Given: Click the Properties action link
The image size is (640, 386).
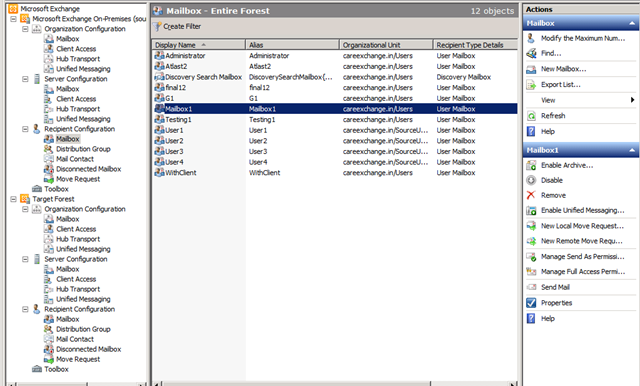Looking at the screenshot, I should pos(556,303).
